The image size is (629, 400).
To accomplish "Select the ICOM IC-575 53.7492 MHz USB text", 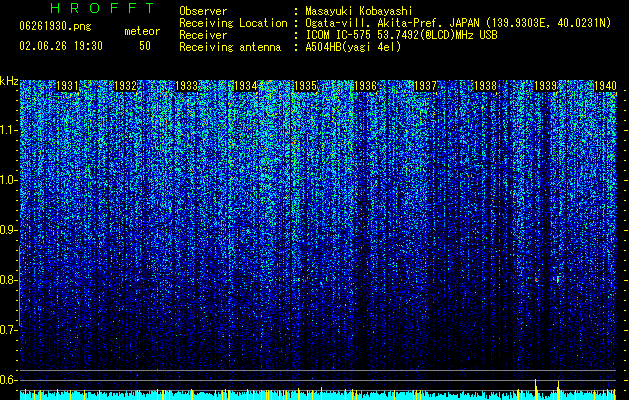I will [401, 35].
